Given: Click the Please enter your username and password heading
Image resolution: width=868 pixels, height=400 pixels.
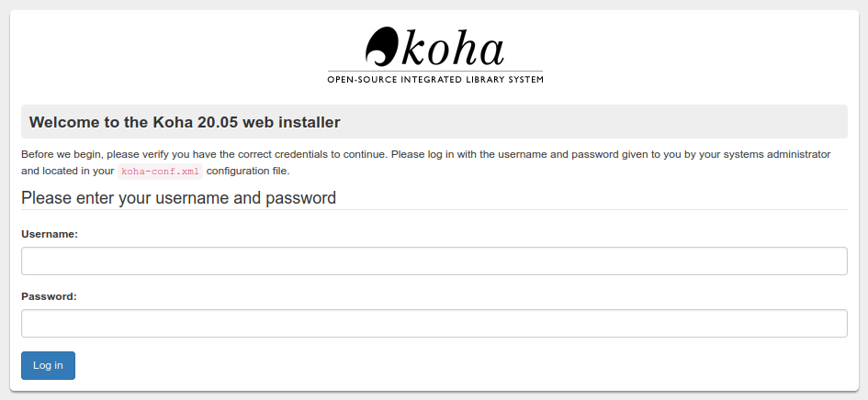Looking at the screenshot, I should [179, 197].
